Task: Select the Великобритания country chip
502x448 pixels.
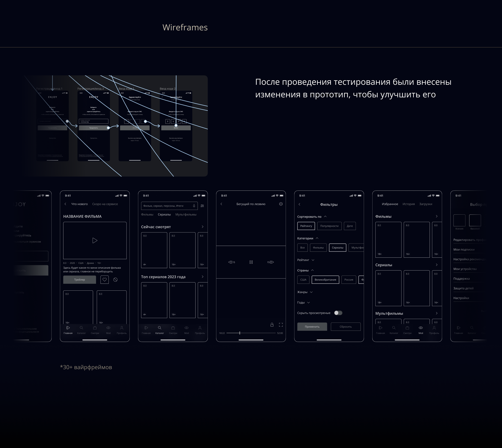Action: coord(325,280)
